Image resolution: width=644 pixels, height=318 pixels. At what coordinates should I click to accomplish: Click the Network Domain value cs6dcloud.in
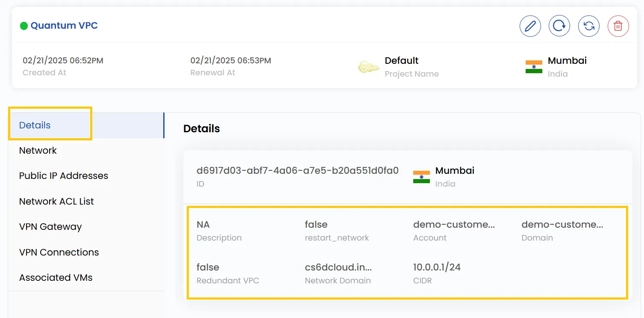[338, 267]
